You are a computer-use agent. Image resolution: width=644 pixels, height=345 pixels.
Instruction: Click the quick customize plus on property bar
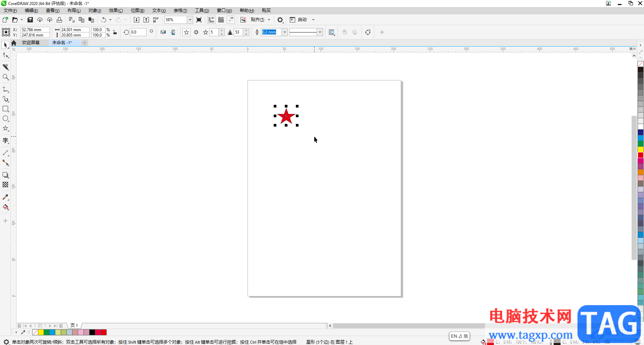click(x=382, y=32)
